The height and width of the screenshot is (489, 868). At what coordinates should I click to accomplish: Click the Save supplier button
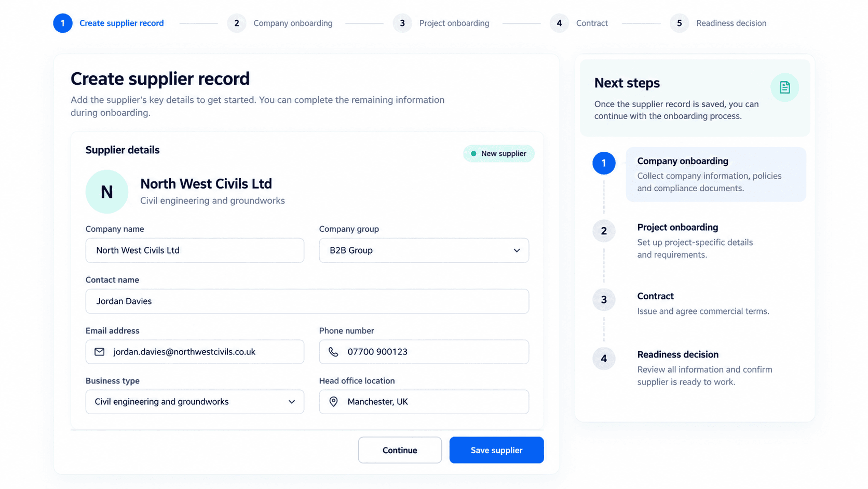tap(496, 450)
